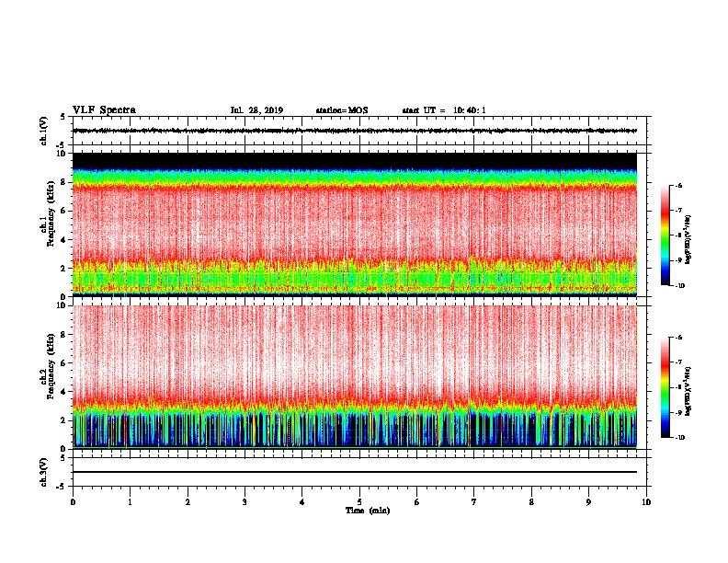This screenshot has height=563, width=728.
Task: Click the "-6" label on ch.1 colorbar
Action: pyautogui.click(x=678, y=186)
